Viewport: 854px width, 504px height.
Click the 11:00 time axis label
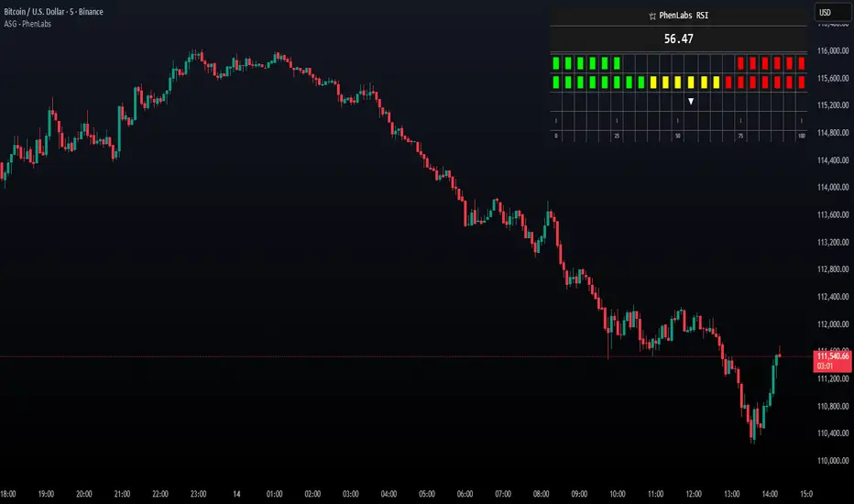655,494
